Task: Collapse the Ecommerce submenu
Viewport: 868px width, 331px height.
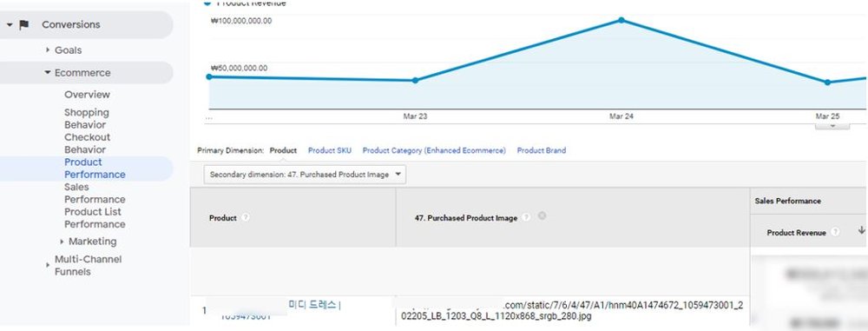Action: click(x=48, y=73)
